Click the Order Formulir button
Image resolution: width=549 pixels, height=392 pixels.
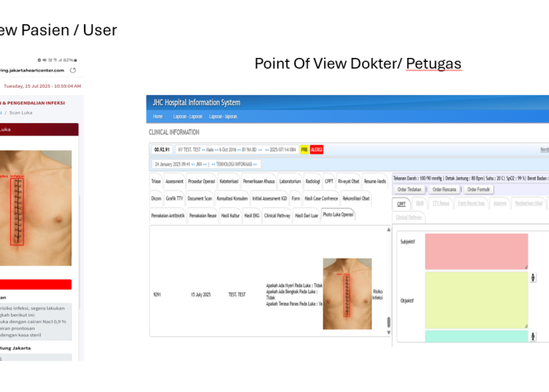pos(479,189)
